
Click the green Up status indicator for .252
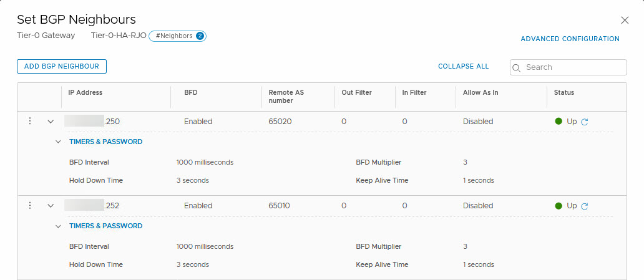tap(559, 206)
